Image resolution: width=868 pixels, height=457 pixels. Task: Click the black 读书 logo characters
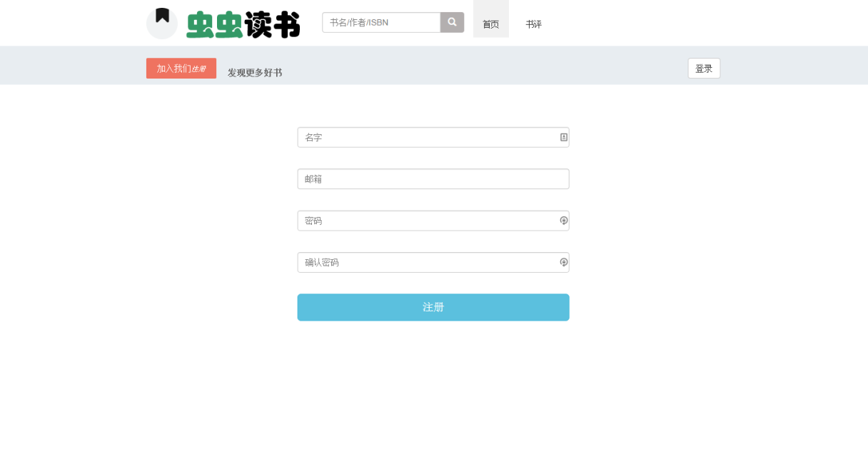pos(272,25)
